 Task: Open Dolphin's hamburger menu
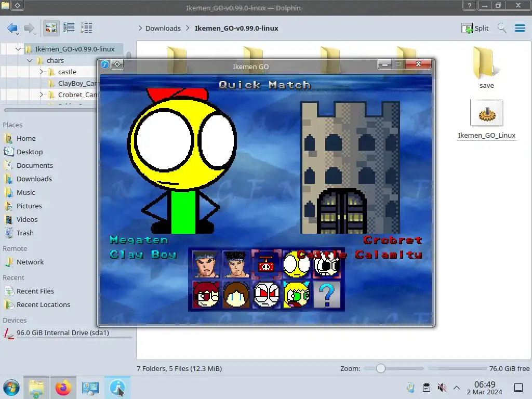(x=520, y=28)
